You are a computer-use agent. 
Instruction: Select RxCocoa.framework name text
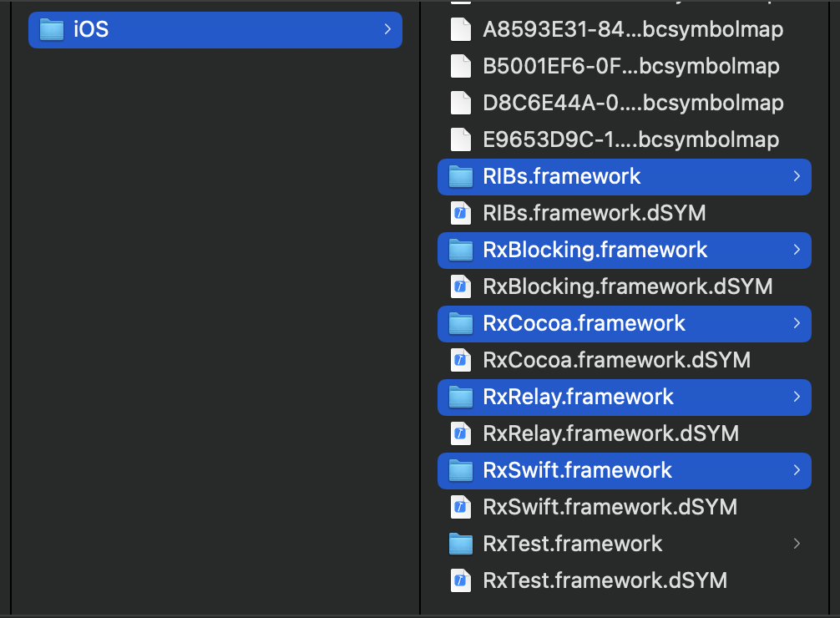(584, 323)
